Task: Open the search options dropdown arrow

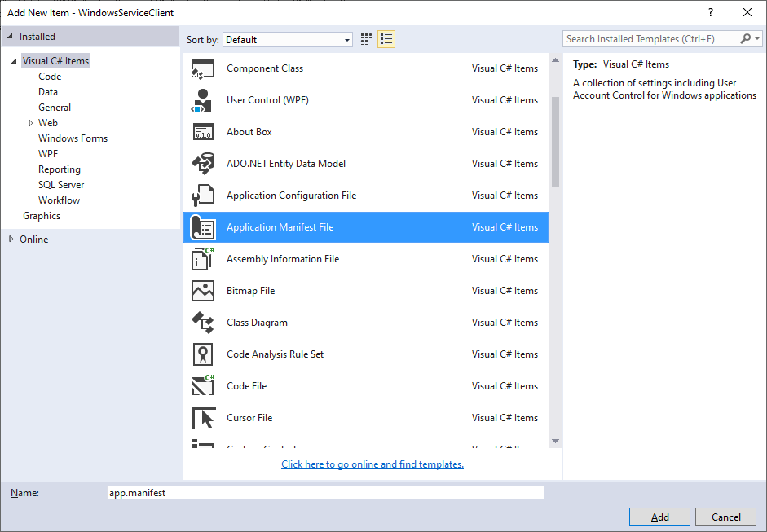Action: tap(757, 38)
